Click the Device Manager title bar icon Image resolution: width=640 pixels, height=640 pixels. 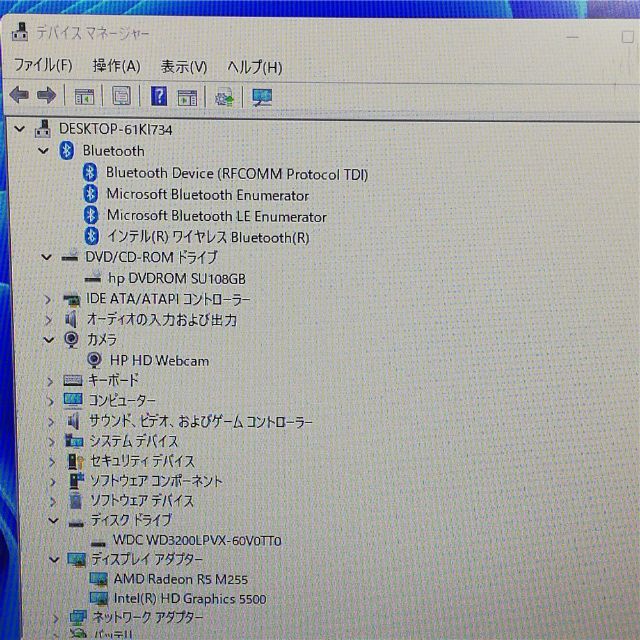click(x=20, y=32)
